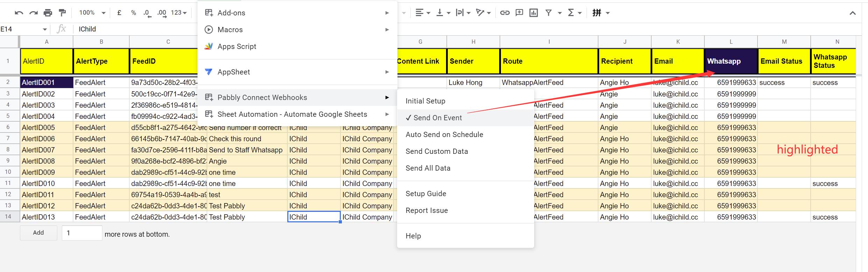The image size is (868, 272).
Task: Select the Send to Staff Whatsapp cell
Action: point(247,150)
